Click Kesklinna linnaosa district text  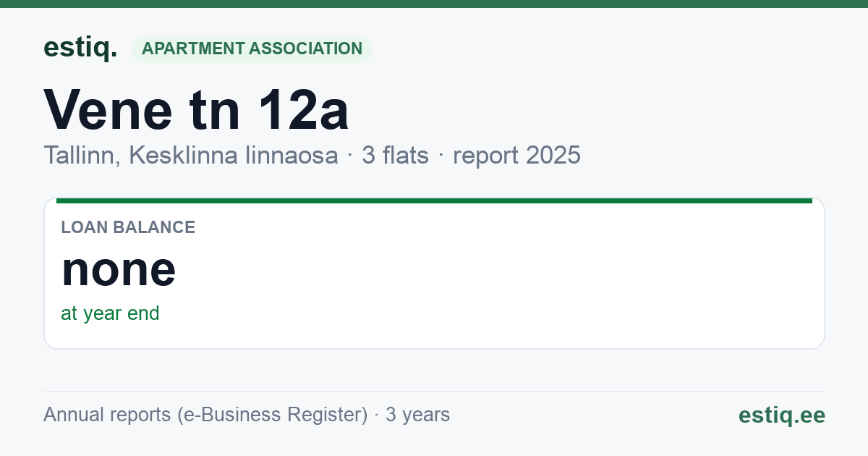(234, 156)
